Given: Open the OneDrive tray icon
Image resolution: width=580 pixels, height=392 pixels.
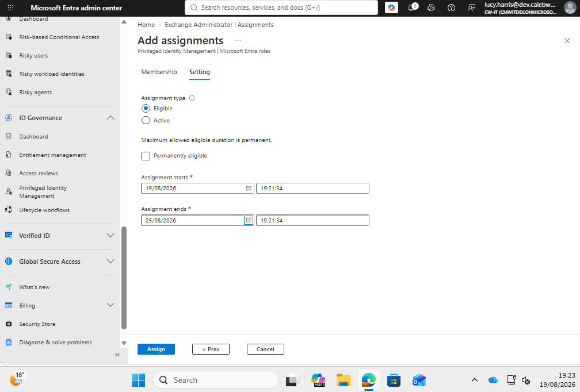Looking at the screenshot, I should click(x=493, y=380).
